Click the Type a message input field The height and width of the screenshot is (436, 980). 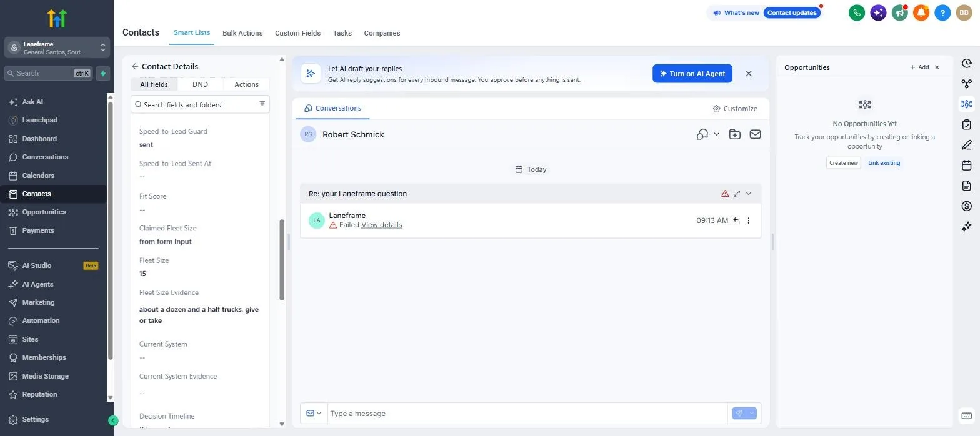click(527, 414)
